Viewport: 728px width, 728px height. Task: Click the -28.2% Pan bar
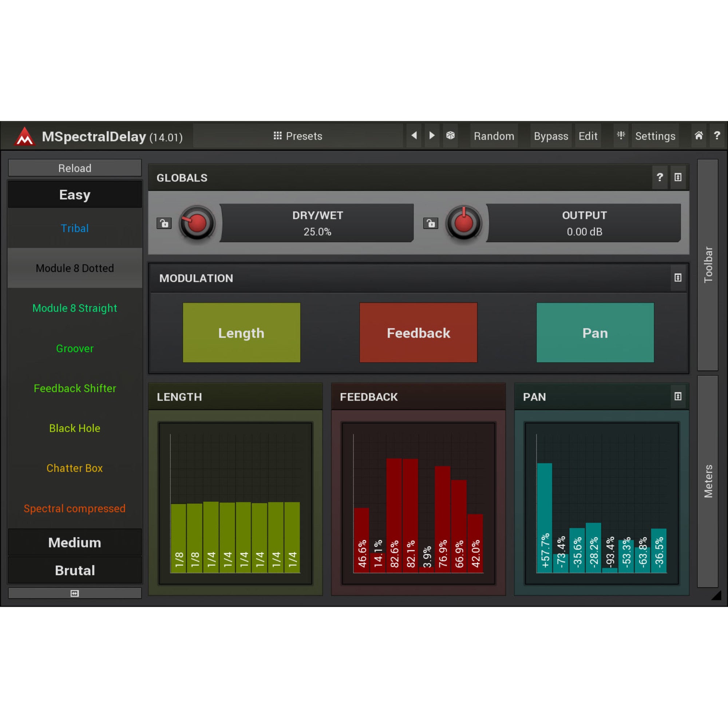(593, 548)
